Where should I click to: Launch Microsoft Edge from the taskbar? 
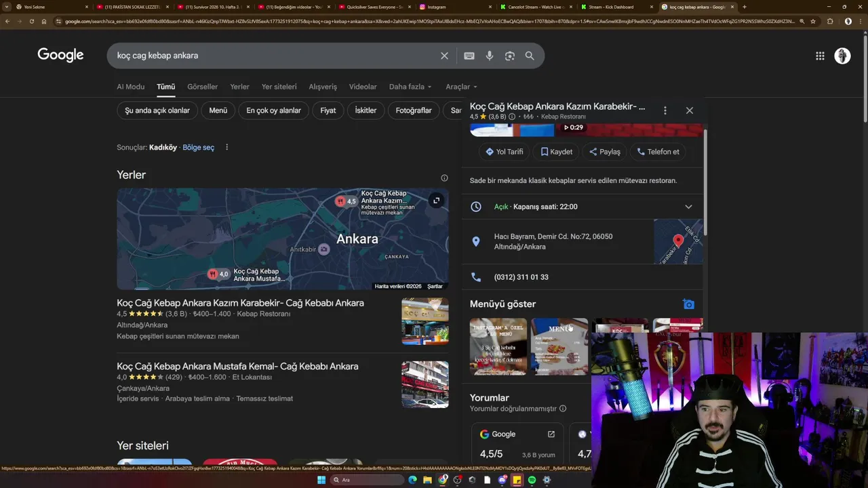(412, 480)
